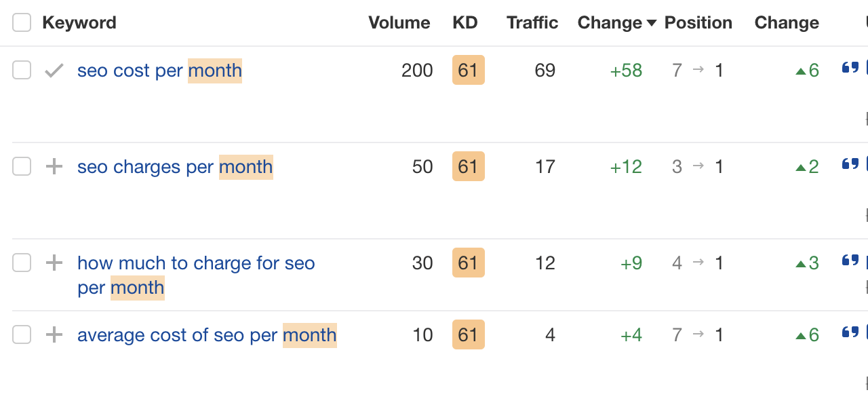Click the plus icon beside "how much to charge for seo per month"

pos(54,263)
